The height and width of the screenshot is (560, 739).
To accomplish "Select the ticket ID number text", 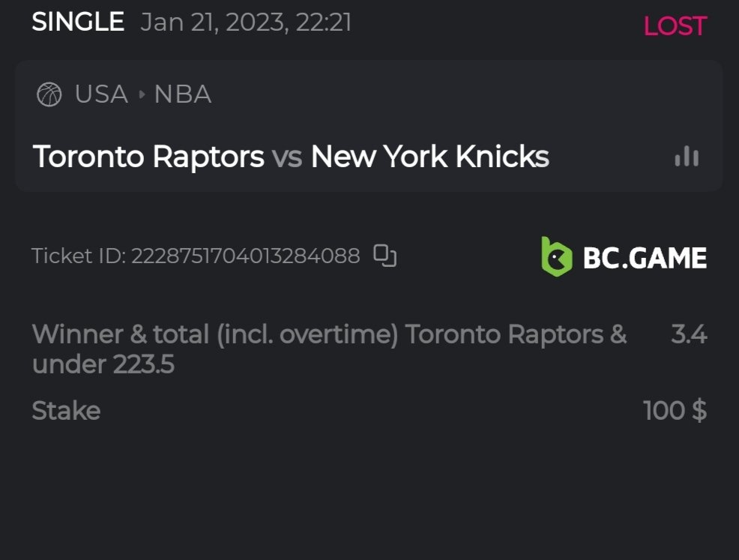I will pos(246,256).
